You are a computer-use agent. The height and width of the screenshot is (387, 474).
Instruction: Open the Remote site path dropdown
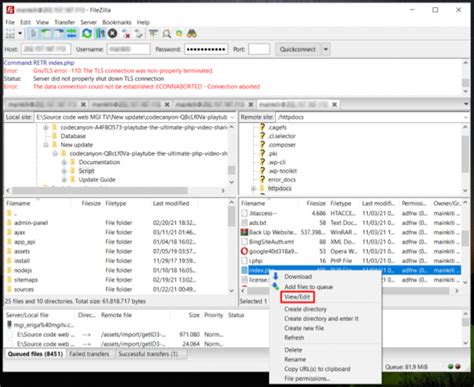pyautogui.click(x=466, y=117)
